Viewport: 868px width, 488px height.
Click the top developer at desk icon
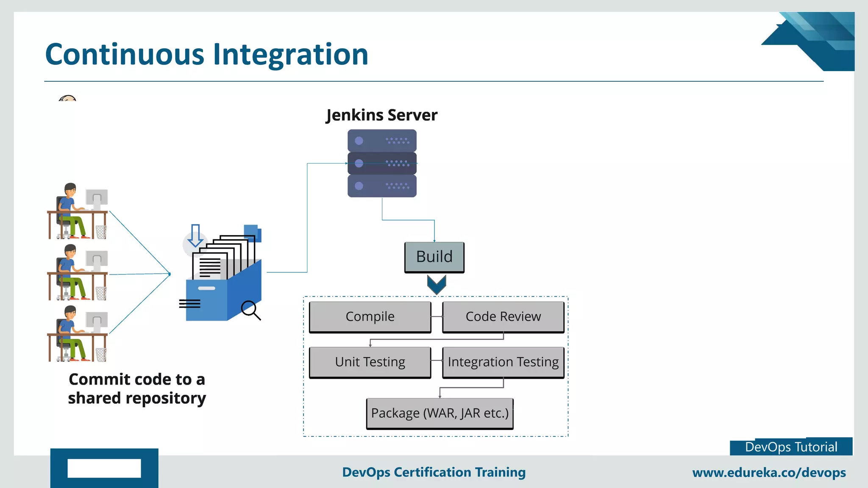click(x=77, y=211)
